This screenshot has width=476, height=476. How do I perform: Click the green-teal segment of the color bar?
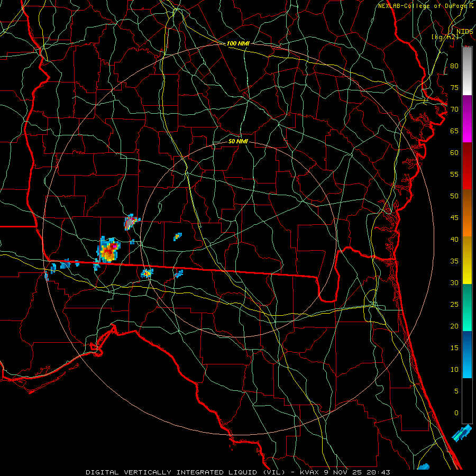pyautogui.click(x=467, y=307)
